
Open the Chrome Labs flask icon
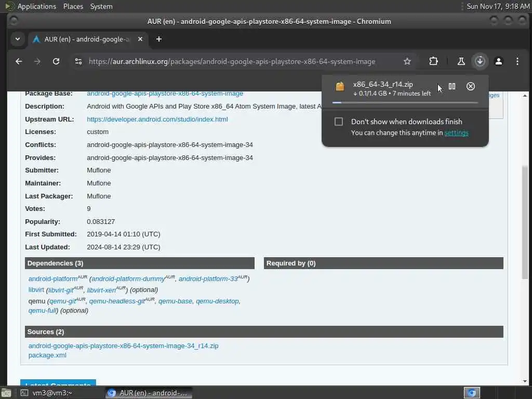(x=461, y=61)
